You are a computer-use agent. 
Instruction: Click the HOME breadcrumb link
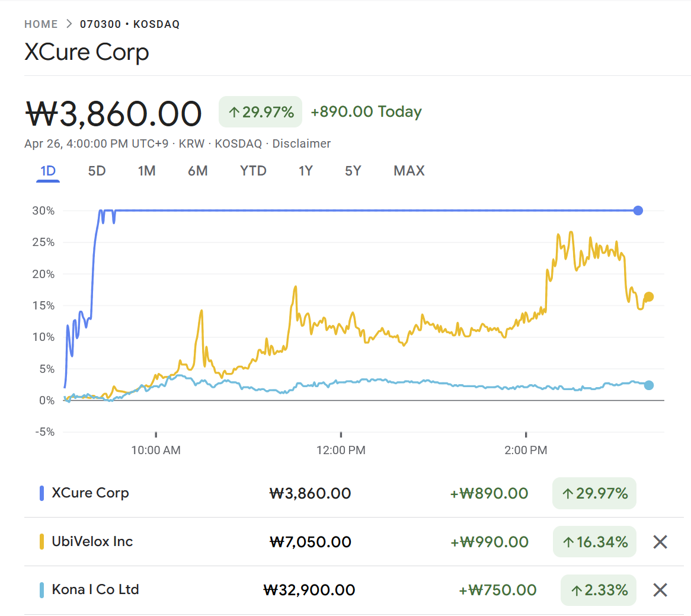(x=41, y=24)
